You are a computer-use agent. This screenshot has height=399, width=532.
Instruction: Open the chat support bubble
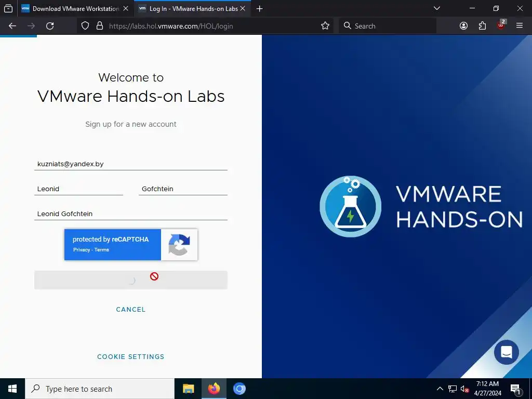[x=506, y=352]
